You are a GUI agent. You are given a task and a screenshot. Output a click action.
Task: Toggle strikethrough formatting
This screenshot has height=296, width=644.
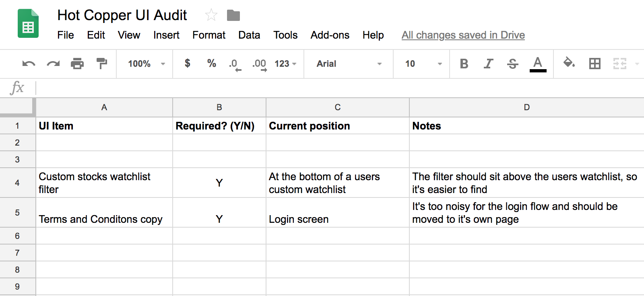pyautogui.click(x=512, y=64)
